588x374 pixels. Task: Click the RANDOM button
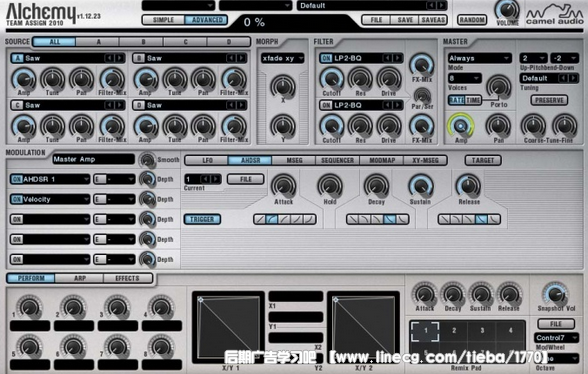tap(472, 20)
